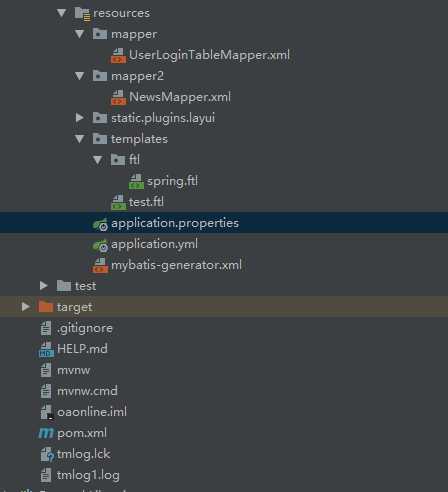Click the resources folder icon
The width and height of the screenshot is (448, 492).
82,14
